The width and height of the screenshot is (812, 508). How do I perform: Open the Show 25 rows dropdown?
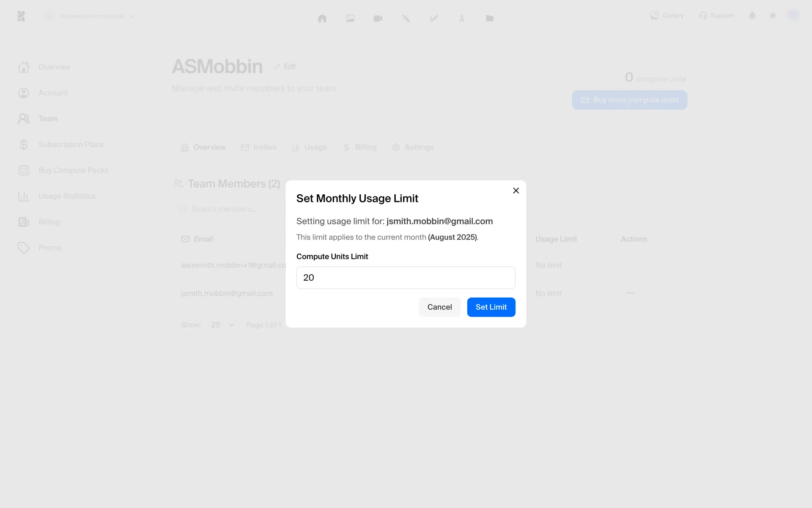[x=222, y=325]
